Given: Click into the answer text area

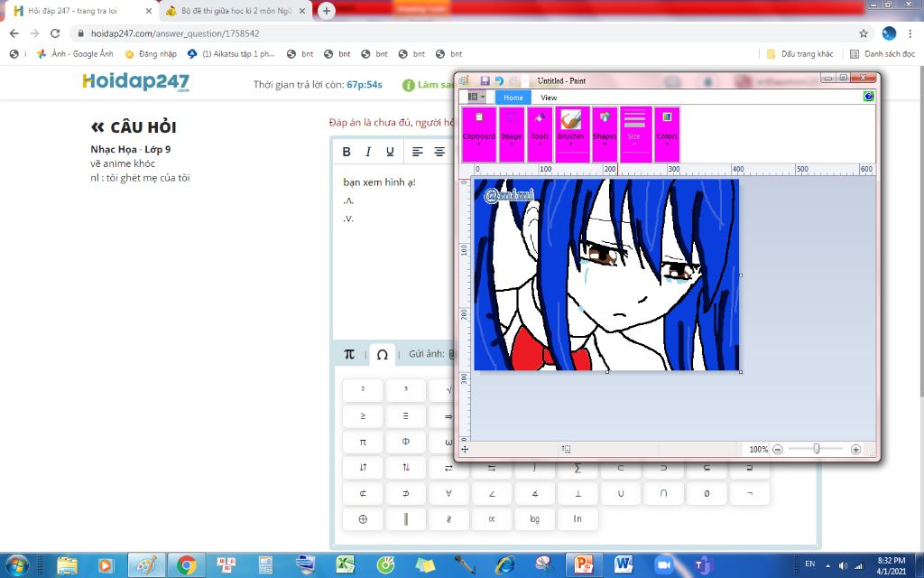Looking at the screenshot, I should [x=393, y=254].
